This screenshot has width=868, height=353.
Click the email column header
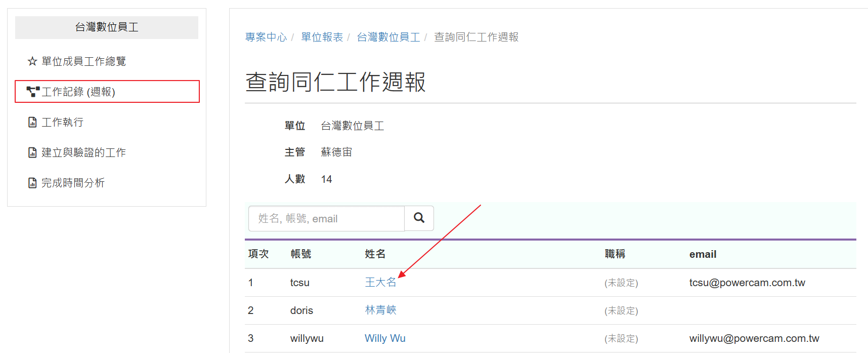pos(703,254)
